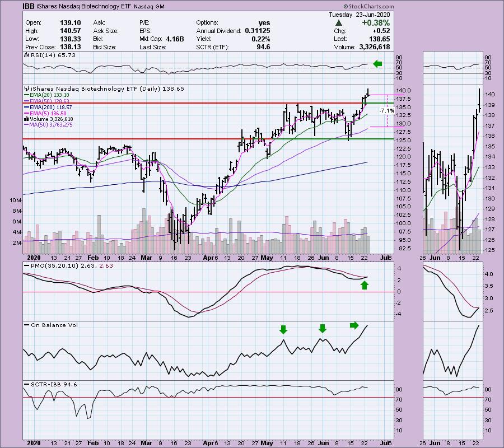This screenshot has width=504, height=448.
Task: Open the StockCharts.com copyright label
Action: 368,6
